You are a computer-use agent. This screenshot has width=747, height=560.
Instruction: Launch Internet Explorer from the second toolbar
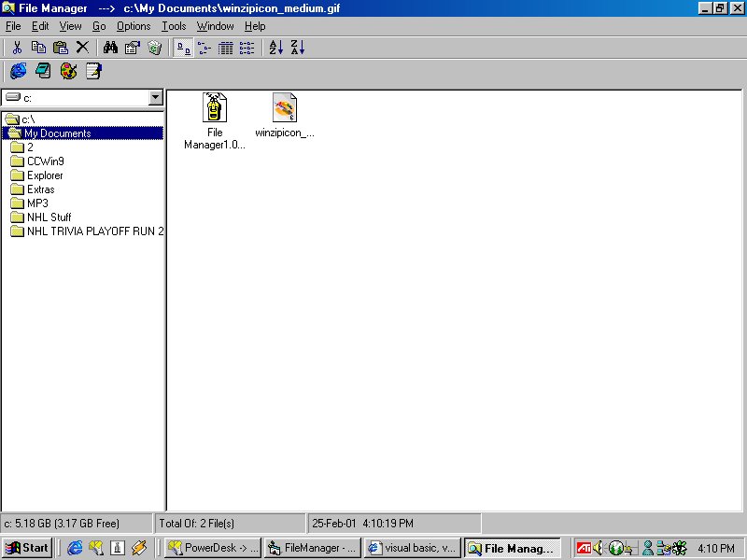click(x=18, y=71)
